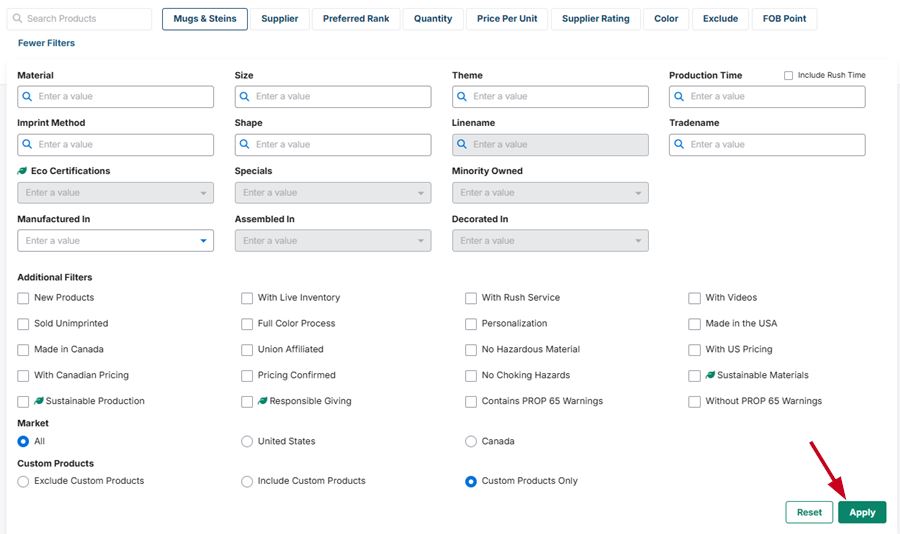
Task: Click the leaf icon next to Responsible Giving
Action: 263,401
